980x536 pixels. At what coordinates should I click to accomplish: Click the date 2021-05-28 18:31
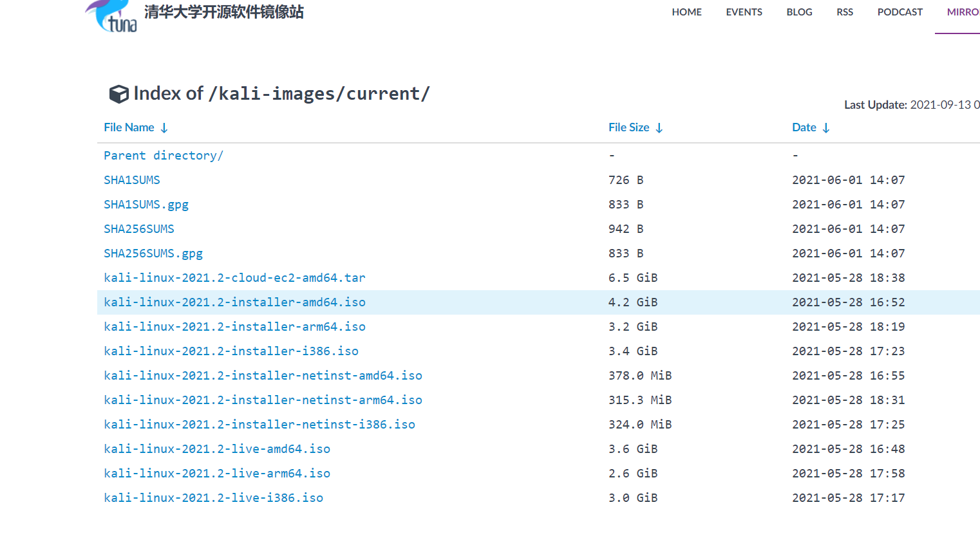point(849,400)
